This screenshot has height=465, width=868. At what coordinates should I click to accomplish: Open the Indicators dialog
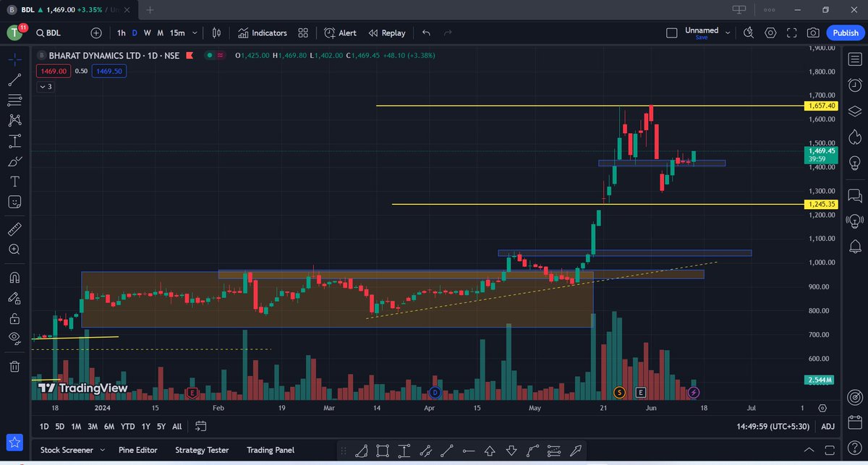261,33
